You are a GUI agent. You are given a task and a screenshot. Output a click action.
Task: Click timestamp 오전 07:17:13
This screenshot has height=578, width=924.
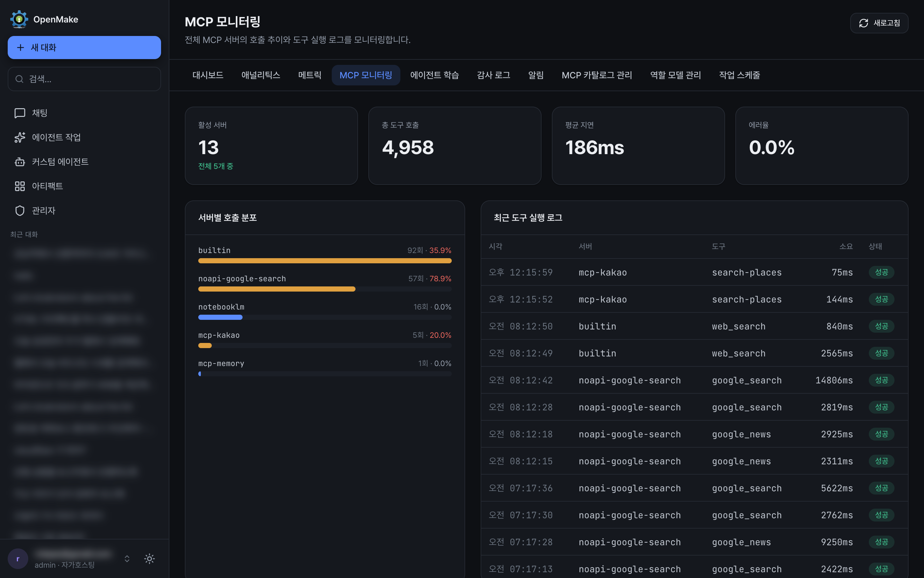(521, 569)
